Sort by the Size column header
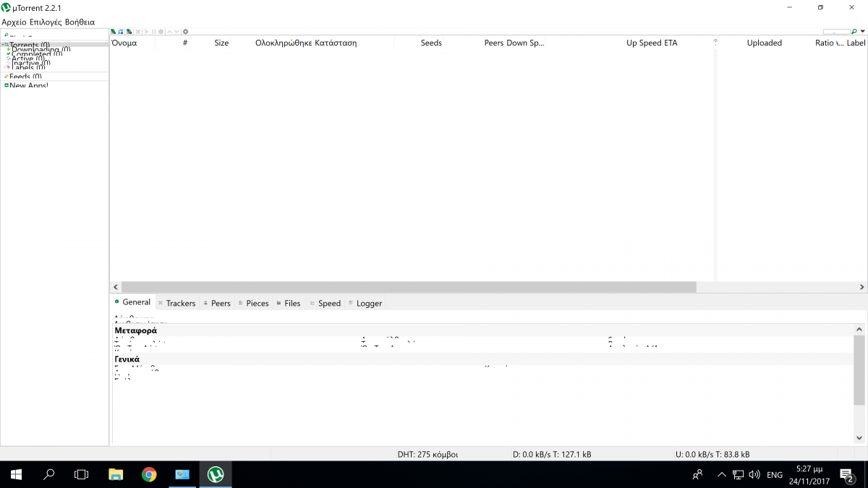 coord(221,43)
